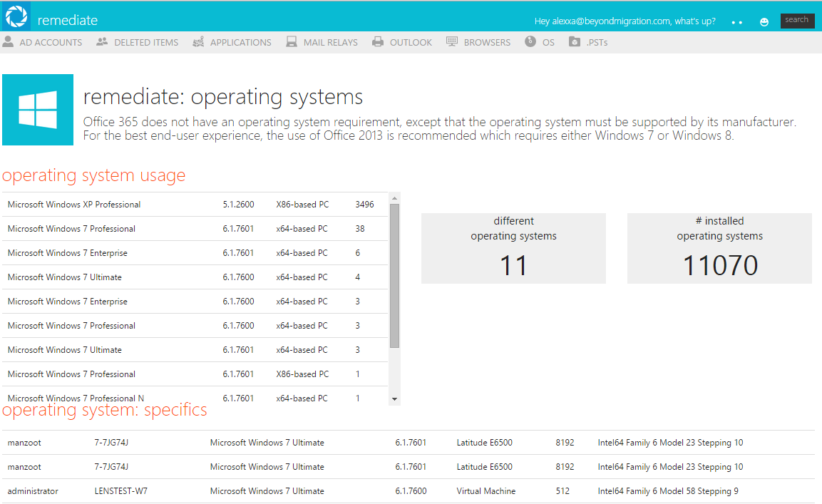This screenshot has width=822, height=504.
Task: Click the 512 memory value
Action: point(562,491)
